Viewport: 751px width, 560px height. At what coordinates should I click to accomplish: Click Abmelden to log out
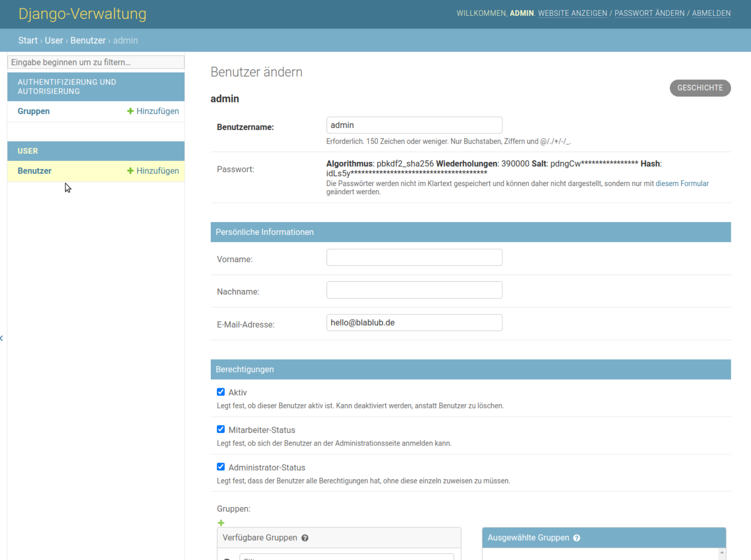pos(711,13)
